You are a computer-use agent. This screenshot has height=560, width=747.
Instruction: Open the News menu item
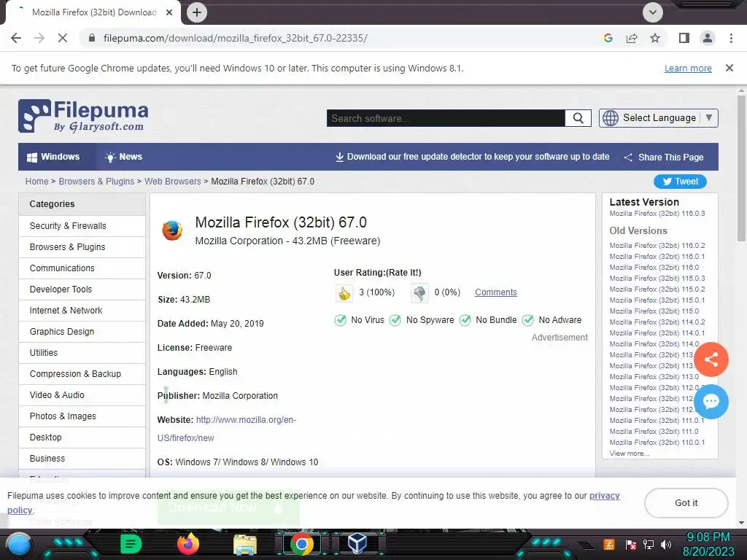[123, 157]
